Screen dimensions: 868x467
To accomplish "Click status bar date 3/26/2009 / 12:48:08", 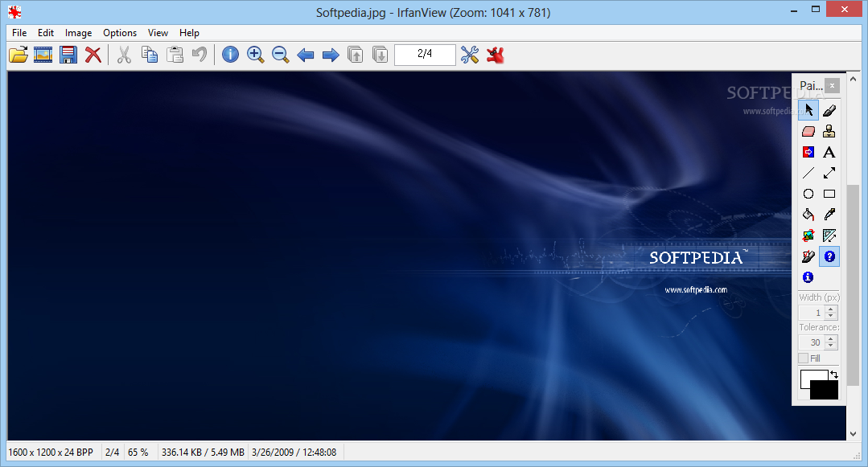I will pyautogui.click(x=294, y=452).
